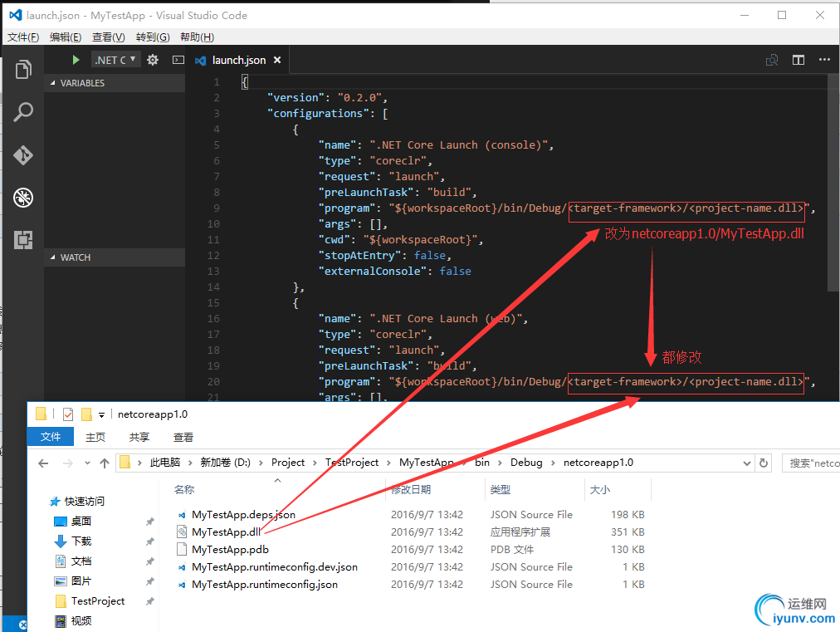The height and width of the screenshot is (632, 840).
Task: Click the VS Code editor vertical scrollbar
Action: point(833,182)
